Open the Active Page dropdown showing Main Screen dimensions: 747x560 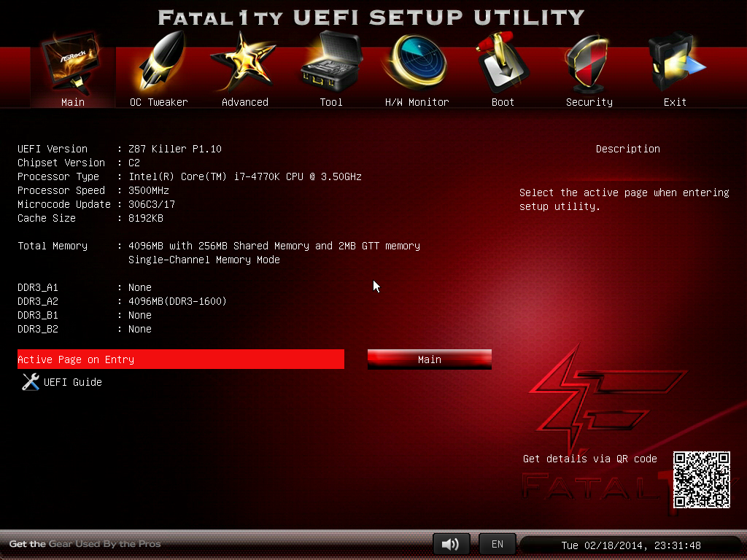point(429,359)
